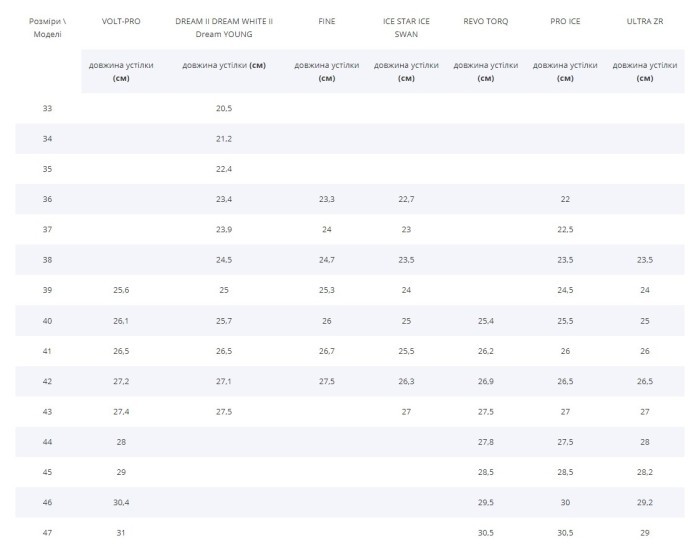Click the 25,6 VOLT-PRO value for size 39
The image size is (700, 554).
(121, 290)
